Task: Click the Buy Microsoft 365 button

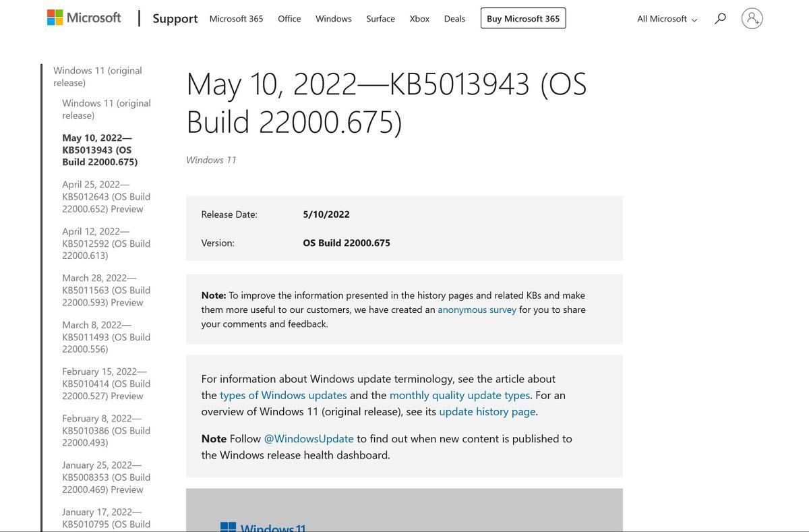Action: tap(523, 18)
